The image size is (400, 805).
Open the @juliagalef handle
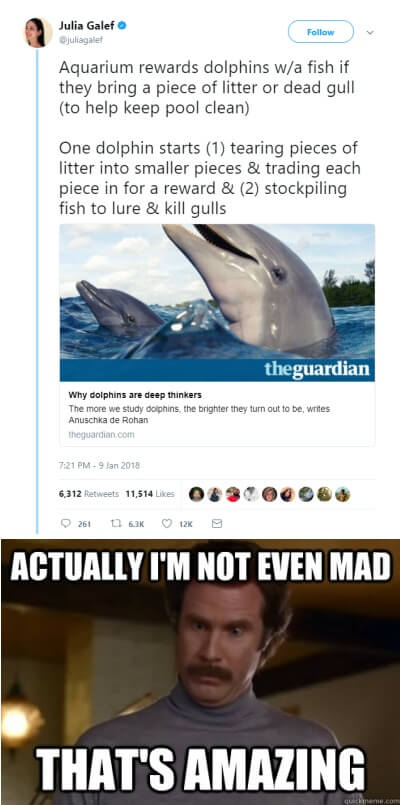(81, 39)
